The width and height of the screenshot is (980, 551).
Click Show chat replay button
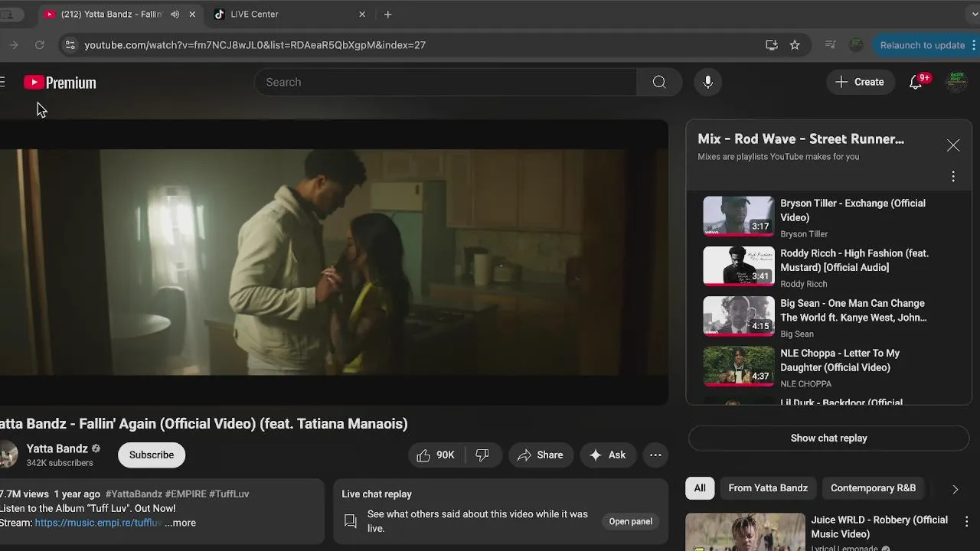pos(828,439)
